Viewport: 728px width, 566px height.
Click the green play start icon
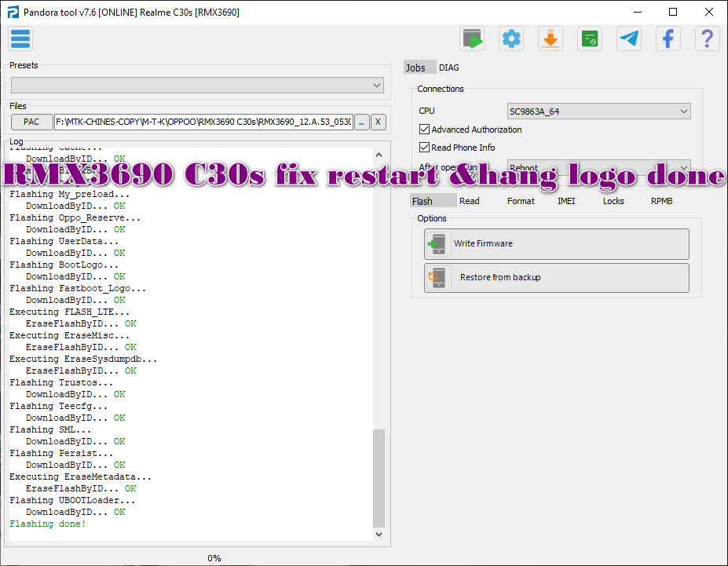472,38
